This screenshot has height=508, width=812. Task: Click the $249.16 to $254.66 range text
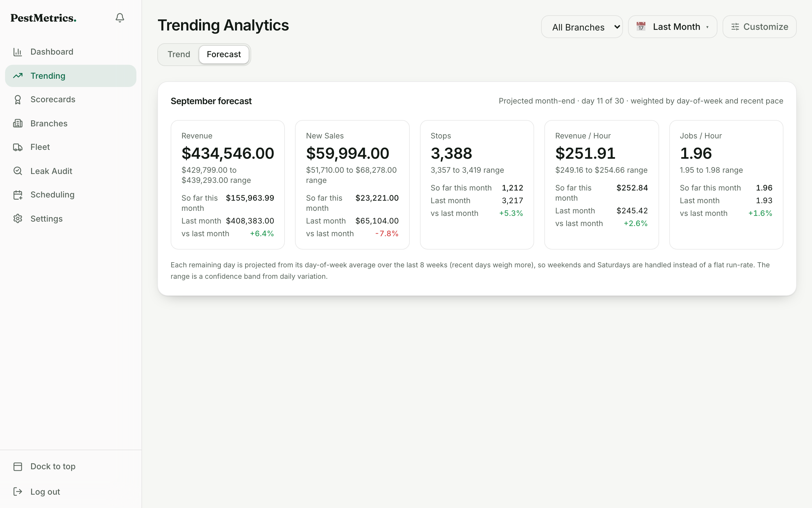(601, 170)
